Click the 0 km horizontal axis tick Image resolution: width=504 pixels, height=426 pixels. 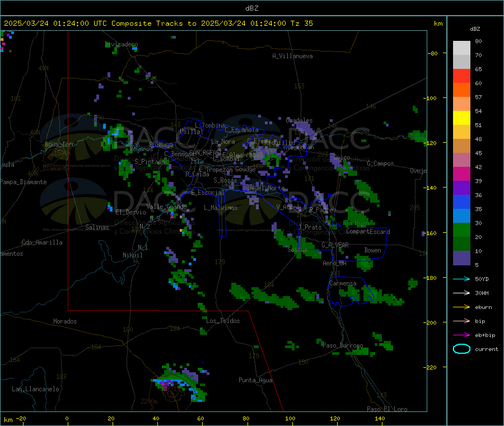pos(67,418)
